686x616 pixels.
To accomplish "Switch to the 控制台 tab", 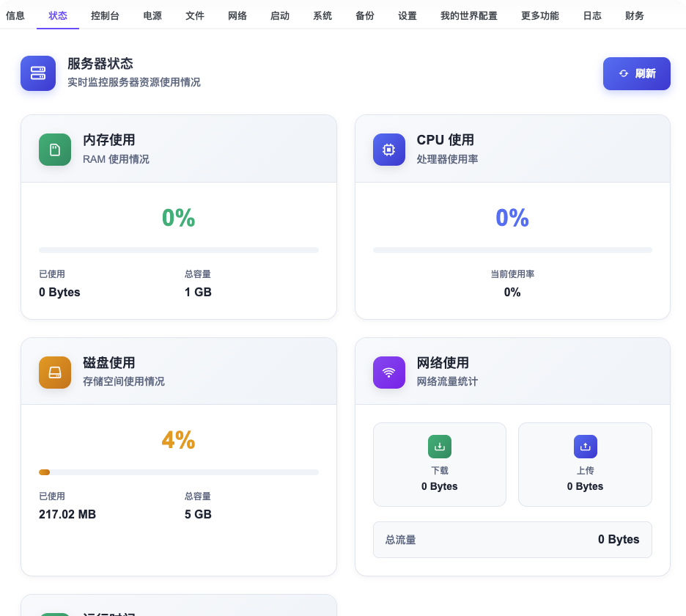I will pos(105,15).
